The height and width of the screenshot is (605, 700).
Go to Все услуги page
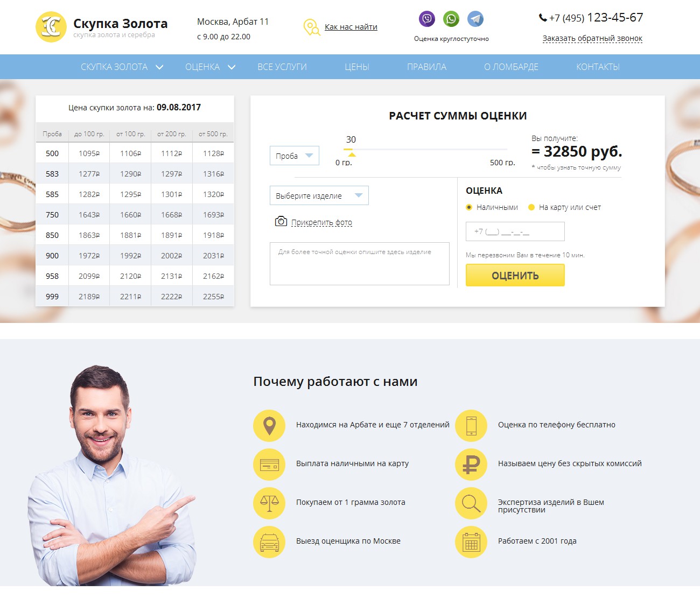point(282,67)
